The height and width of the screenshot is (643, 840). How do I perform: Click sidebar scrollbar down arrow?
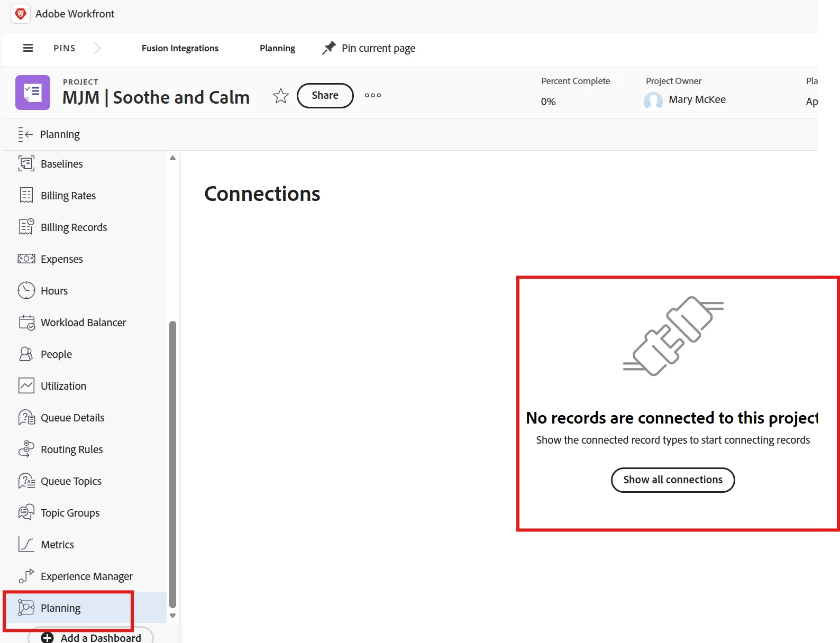coord(172,616)
